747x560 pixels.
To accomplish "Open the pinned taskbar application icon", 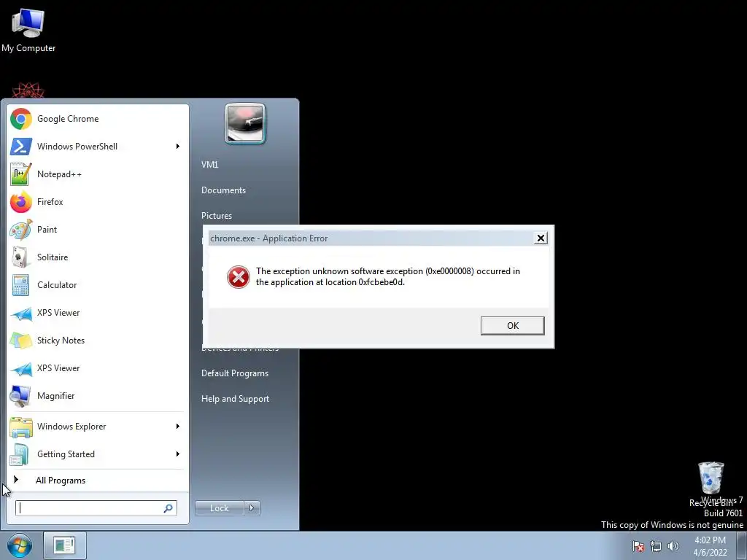I will click(64, 545).
